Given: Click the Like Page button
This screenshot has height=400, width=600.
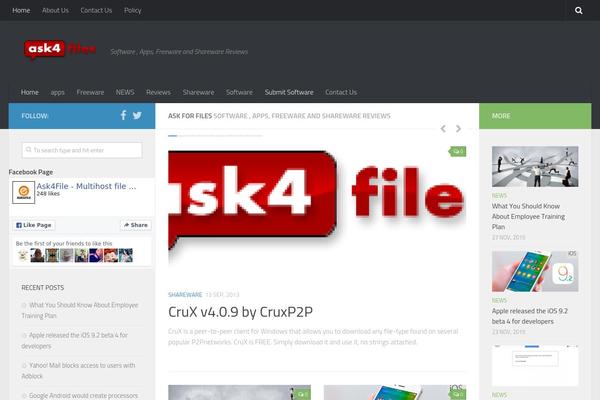Looking at the screenshot, I should coord(34,225).
